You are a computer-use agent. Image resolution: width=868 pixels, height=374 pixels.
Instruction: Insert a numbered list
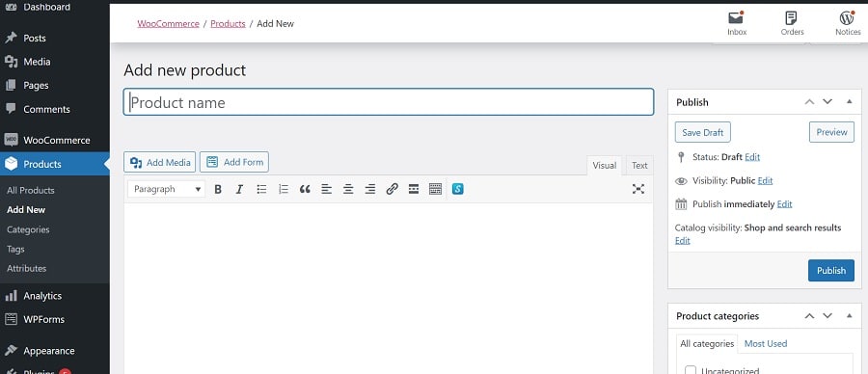(284, 189)
